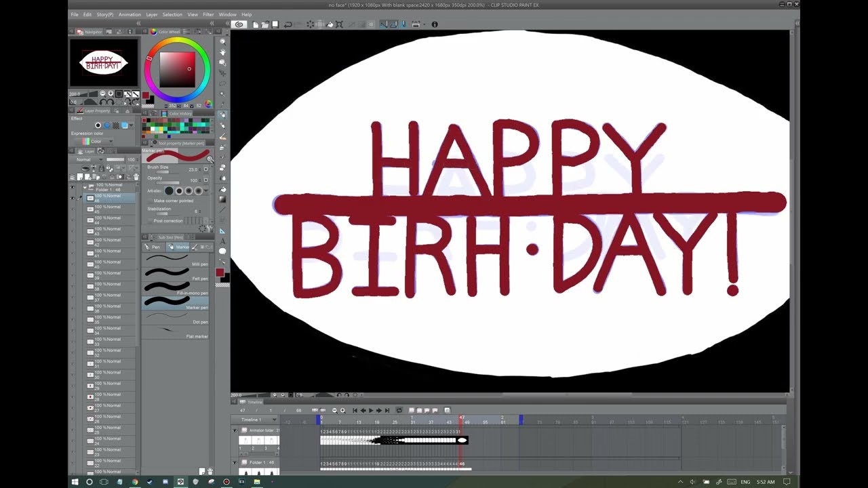Open the Story(P) menu

[x=105, y=14]
